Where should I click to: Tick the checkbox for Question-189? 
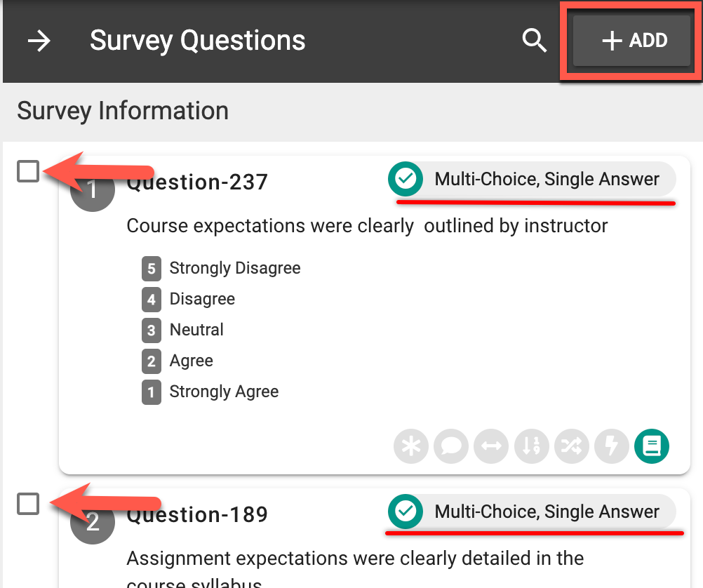click(28, 504)
